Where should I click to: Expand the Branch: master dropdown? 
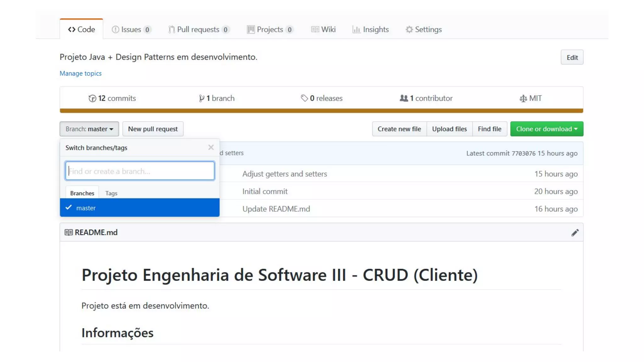[89, 129]
